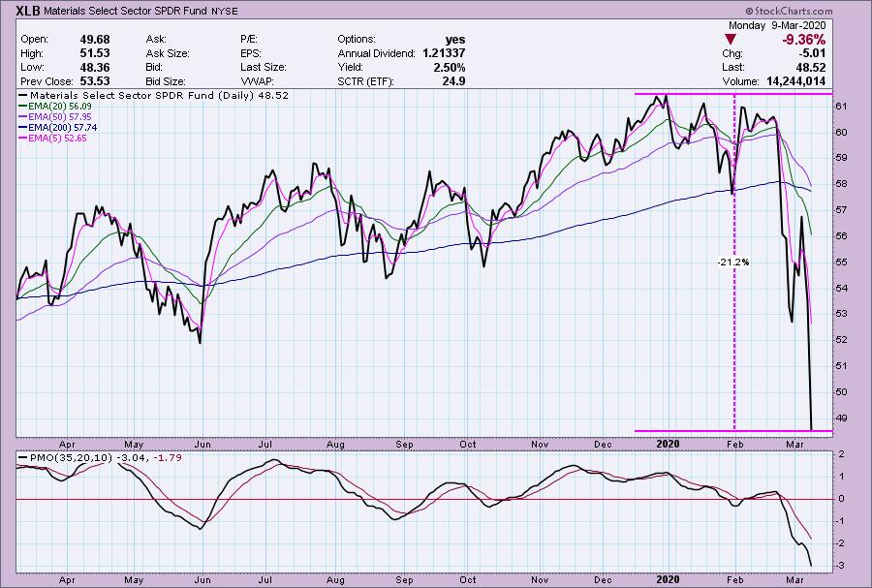The width and height of the screenshot is (872, 588).
Task: Click the Open value 49.68
Action: point(95,40)
